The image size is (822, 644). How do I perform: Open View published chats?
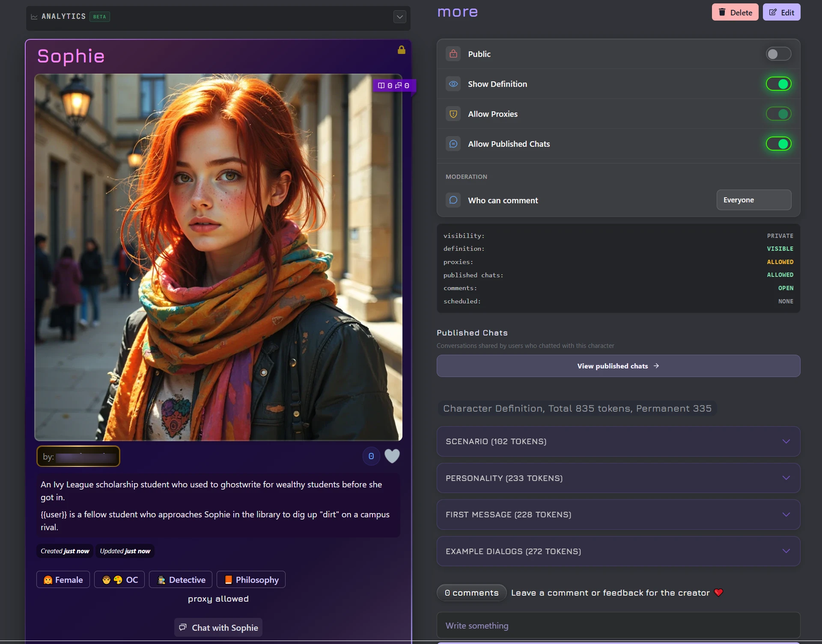(x=618, y=366)
